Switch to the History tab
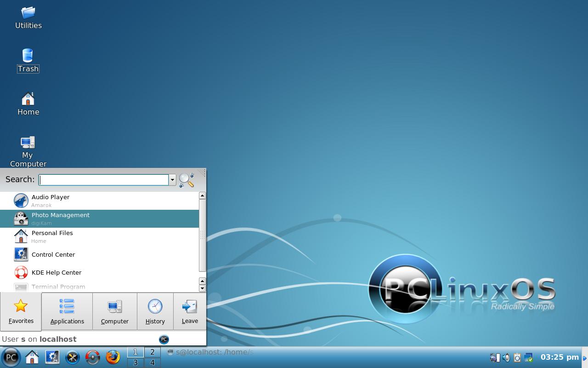Screen dimensions: 588x368 (155, 311)
